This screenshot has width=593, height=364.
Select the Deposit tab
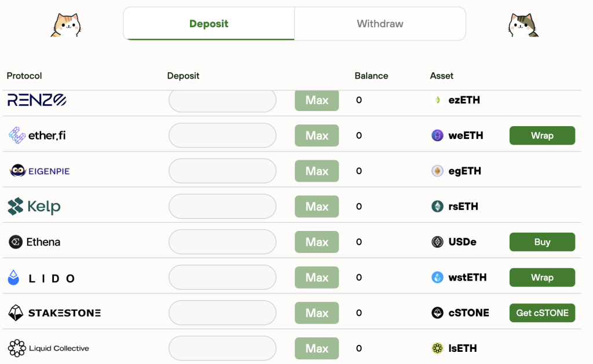208,24
